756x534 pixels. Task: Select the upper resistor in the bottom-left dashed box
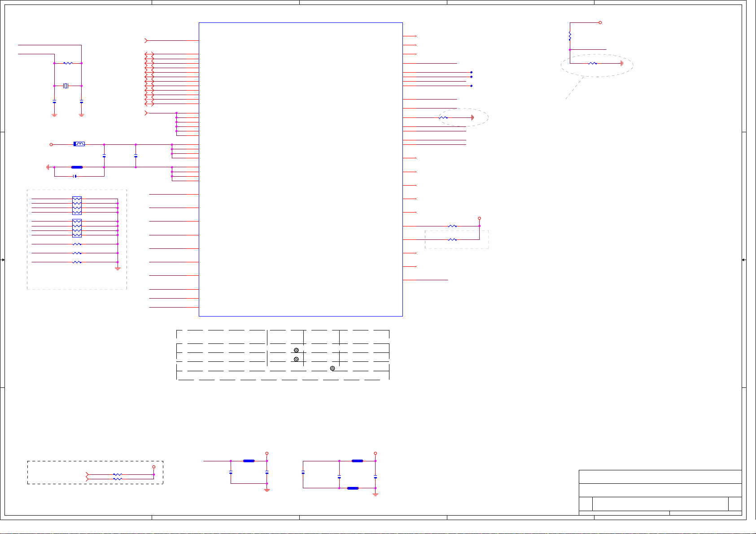click(118, 474)
